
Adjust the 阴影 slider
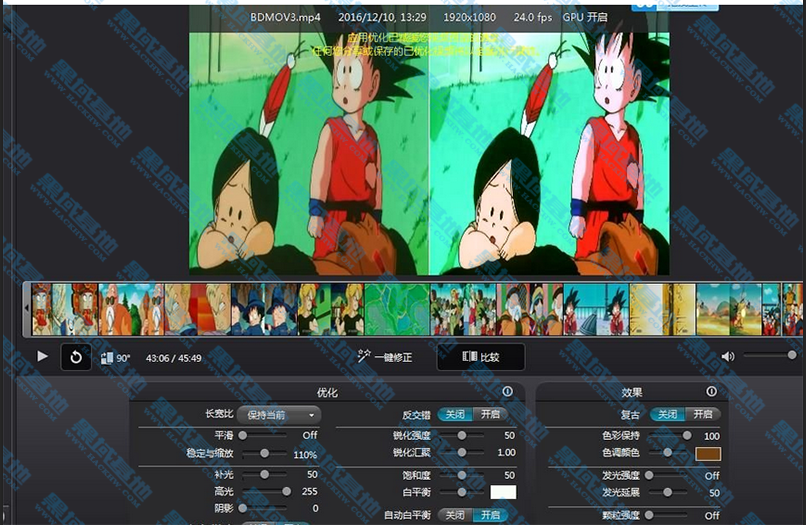click(264, 508)
